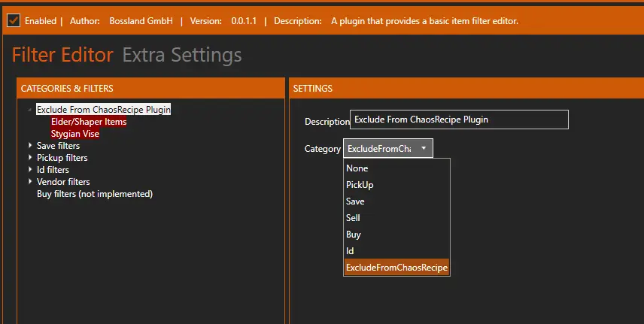Select the Id filters category
The height and width of the screenshot is (324, 644).
[53, 170]
